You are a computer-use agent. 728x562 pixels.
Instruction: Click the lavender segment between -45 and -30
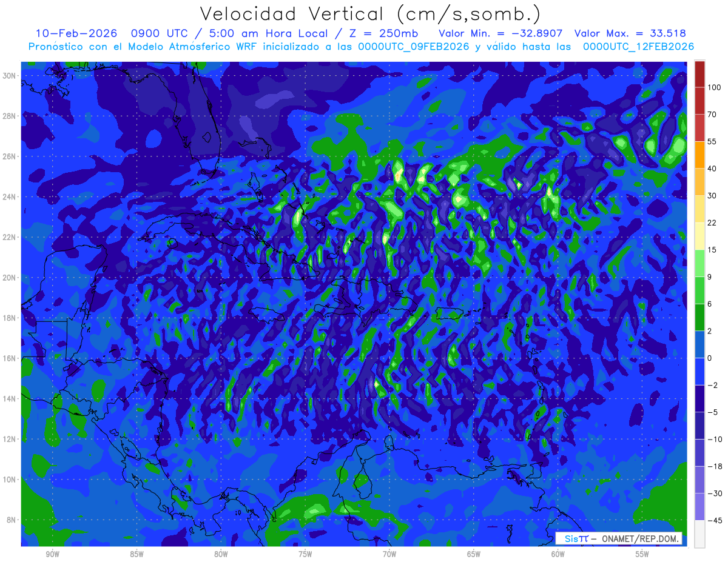point(699,507)
